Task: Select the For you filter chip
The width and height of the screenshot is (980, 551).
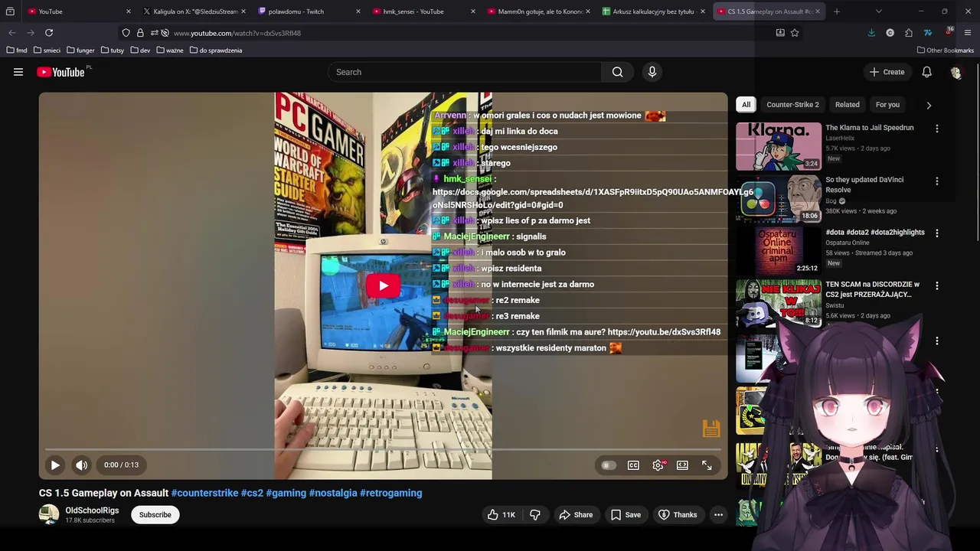Action: tap(887, 105)
